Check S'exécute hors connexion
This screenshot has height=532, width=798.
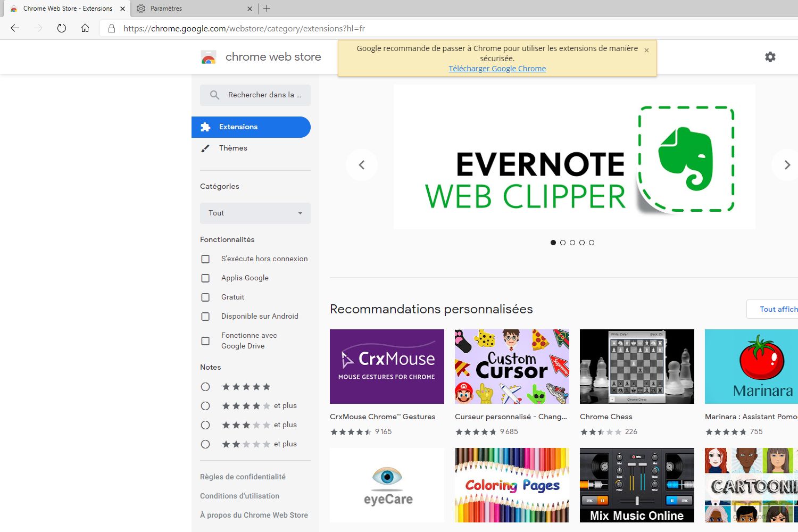(x=205, y=259)
